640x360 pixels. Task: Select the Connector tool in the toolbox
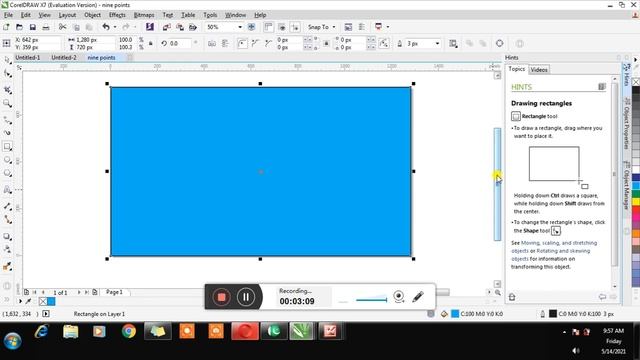[x=7, y=220]
